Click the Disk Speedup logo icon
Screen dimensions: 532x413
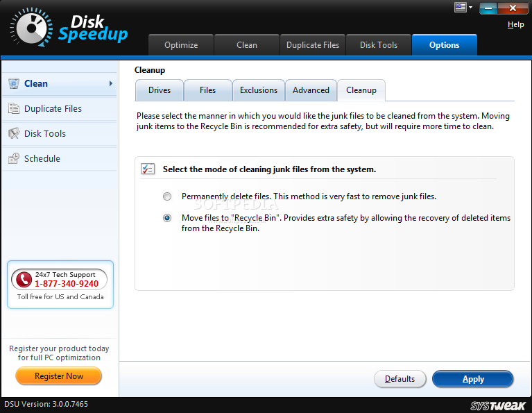(31, 27)
